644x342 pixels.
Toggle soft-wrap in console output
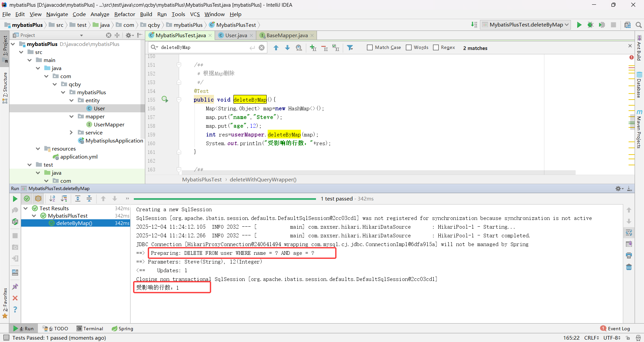coord(629,233)
